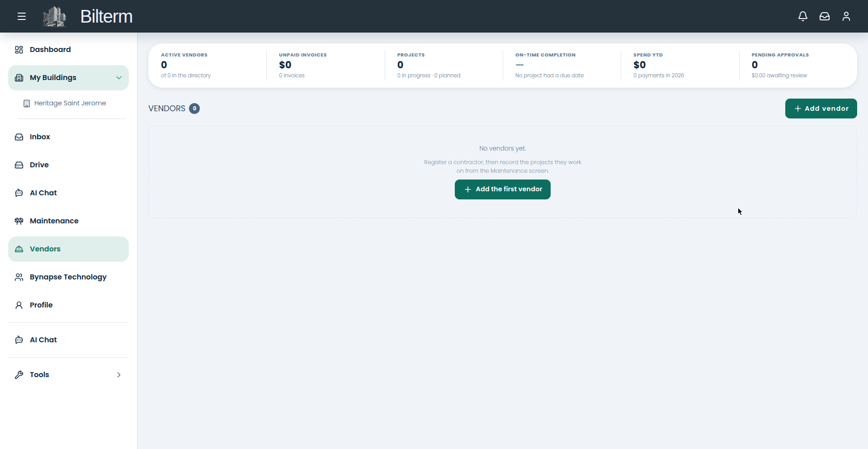Click '$0.00 awaiting review' text
This screenshot has height=449, width=868.
click(x=779, y=76)
